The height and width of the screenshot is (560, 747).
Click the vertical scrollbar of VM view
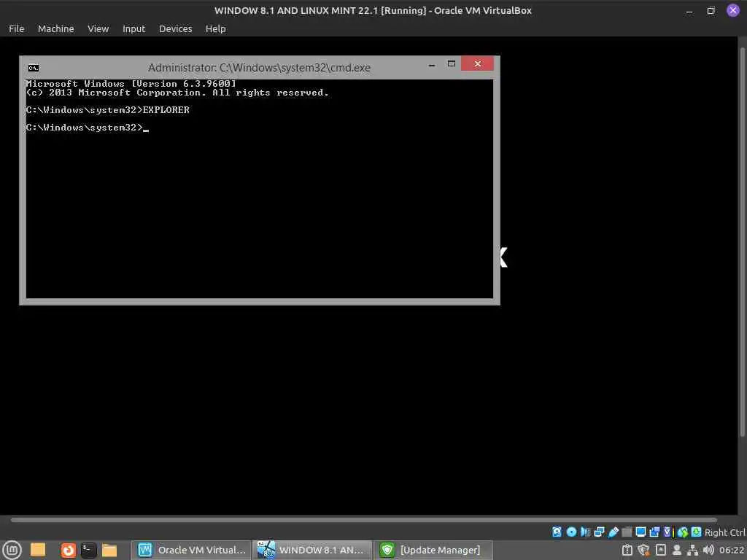(x=742, y=242)
